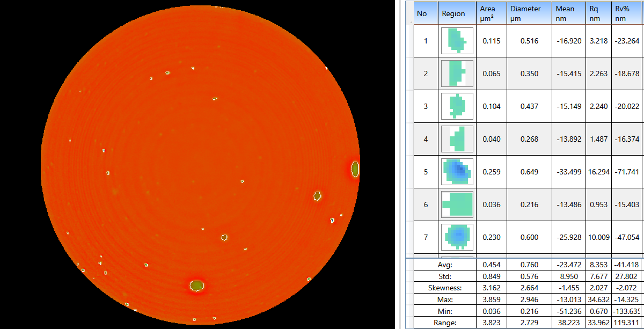Click the Max row label in statistics
The height and width of the screenshot is (329, 644).
[x=445, y=299]
